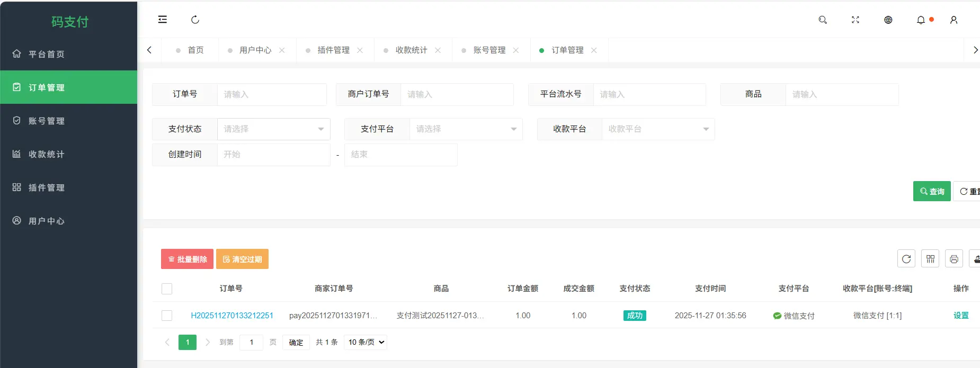This screenshot has width=980, height=368.
Task: Click the 订单号 input field
Action: 272,94
